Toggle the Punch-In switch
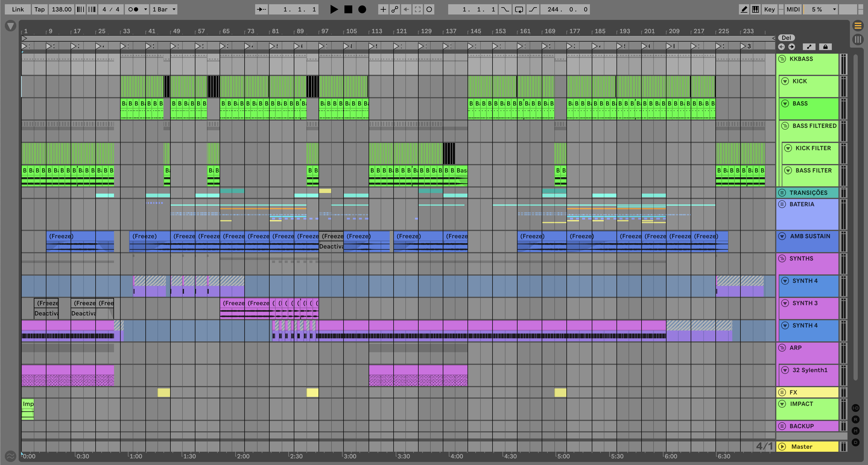This screenshot has height=465, width=868. [505, 9]
